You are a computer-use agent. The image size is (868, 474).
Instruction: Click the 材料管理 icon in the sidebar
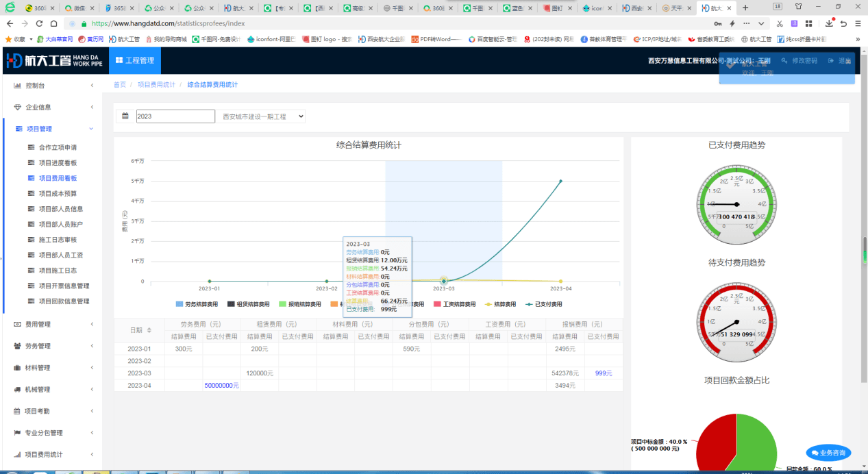pyautogui.click(x=18, y=368)
